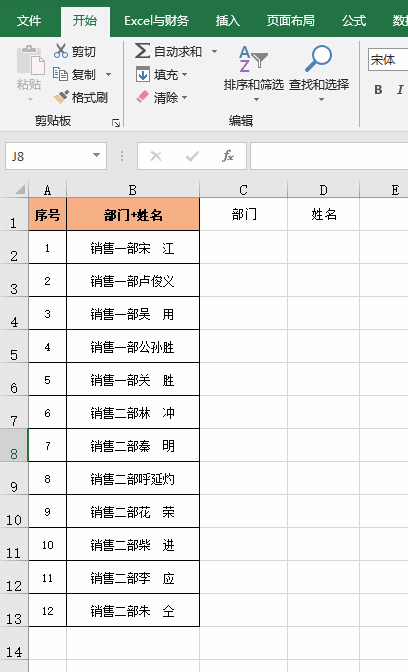Open the 页面布局 tab

pos(291,21)
